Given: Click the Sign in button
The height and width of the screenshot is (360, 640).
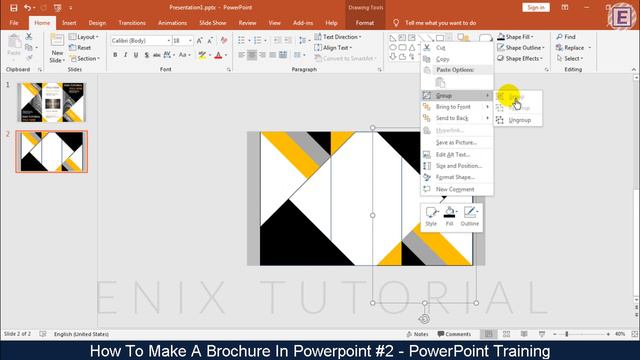Looking at the screenshot, I should [x=536, y=7].
